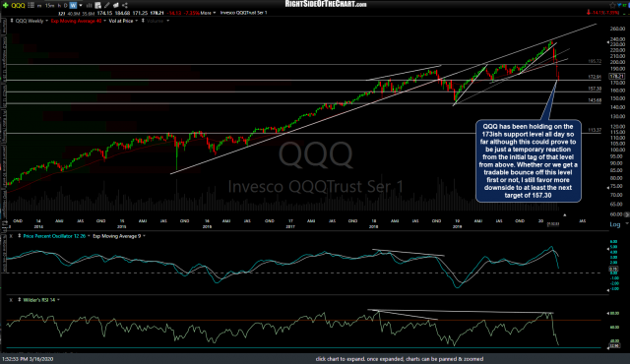
Task: Select the 'm' minute timeframe button
Action: 39,6
